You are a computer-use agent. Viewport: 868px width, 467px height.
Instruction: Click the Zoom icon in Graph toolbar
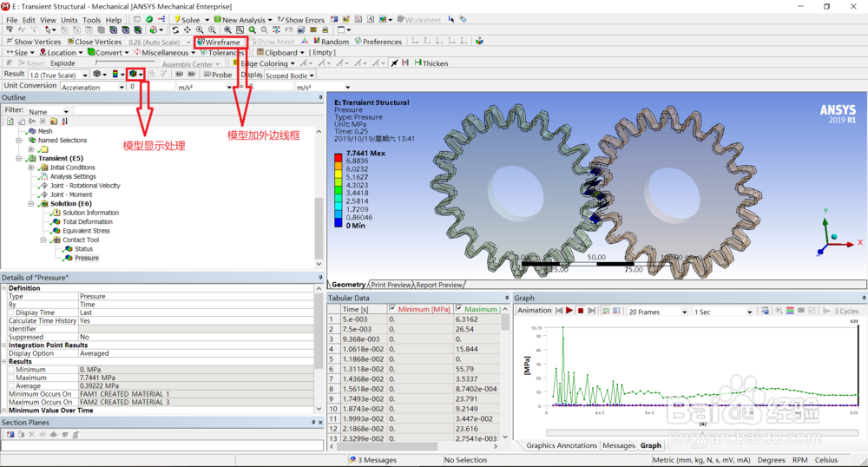(x=779, y=311)
